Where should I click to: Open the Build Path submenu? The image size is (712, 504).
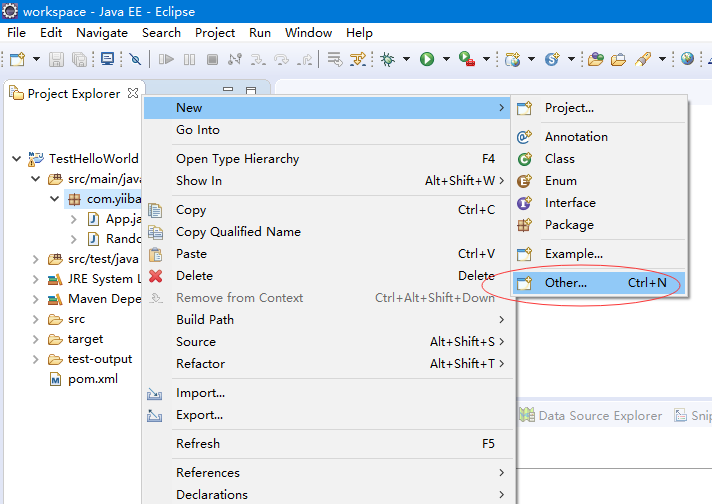(x=327, y=320)
